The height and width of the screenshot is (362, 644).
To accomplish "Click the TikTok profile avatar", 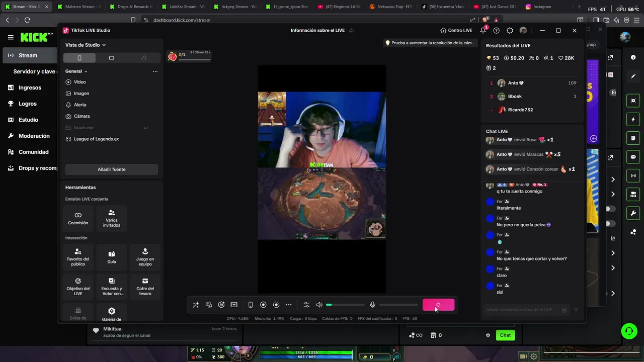I will pyautogui.click(x=523, y=31).
